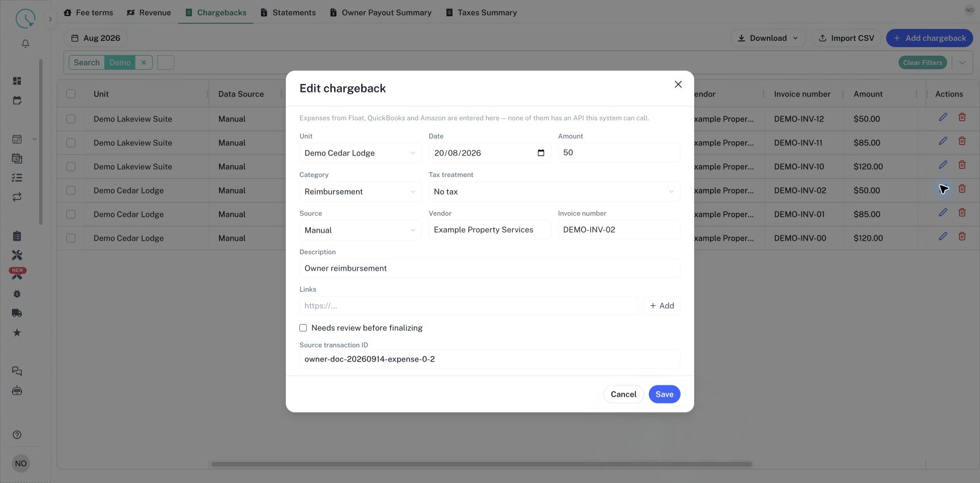The width and height of the screenshot is (980, 483).
Task: Open the Owner Payout Summary tab
Action: pos(381,12)
